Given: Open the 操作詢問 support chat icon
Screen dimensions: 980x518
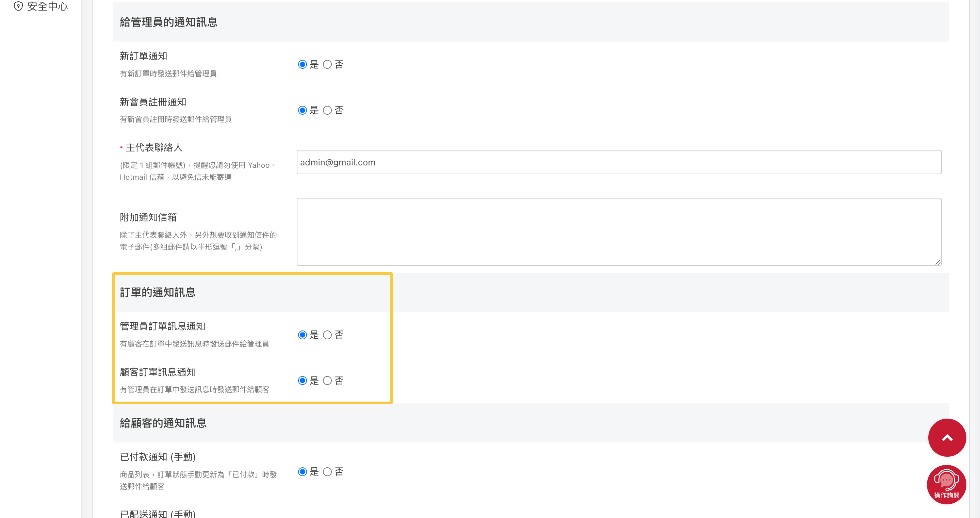Looking at the screenshot, I should 946,484.
